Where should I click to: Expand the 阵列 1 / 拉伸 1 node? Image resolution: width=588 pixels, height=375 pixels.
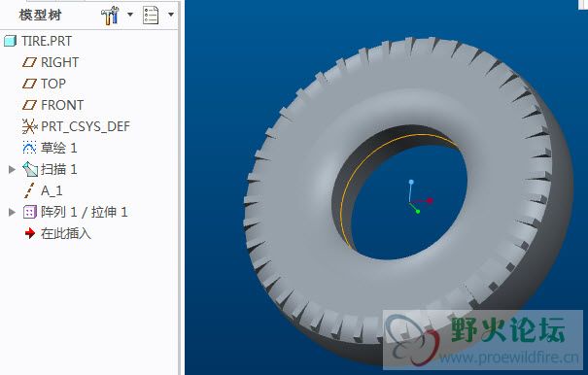(12, 212)
